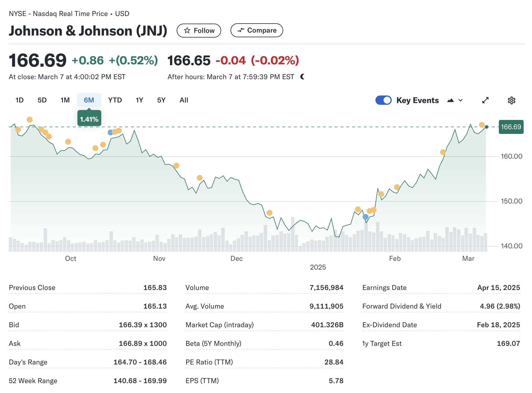
Task: Click the Previous Close label
Action: pos(32,288)
